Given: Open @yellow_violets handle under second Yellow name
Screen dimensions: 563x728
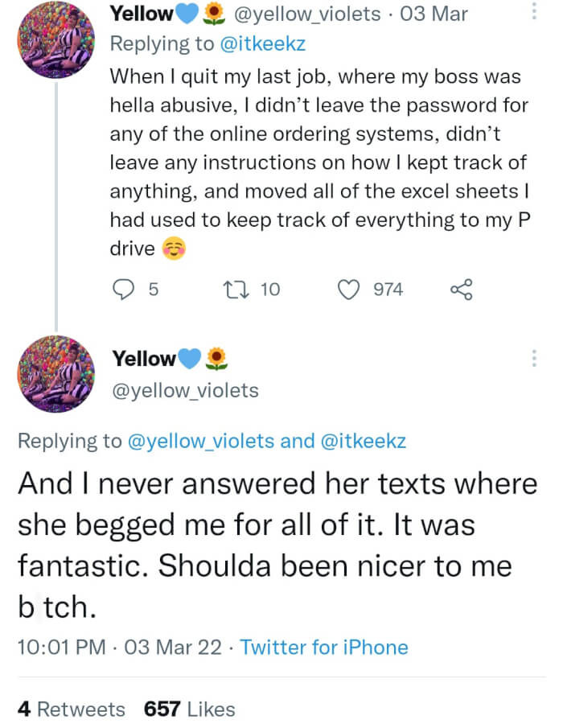Looking at the screenshot, I should click(184, 391).
